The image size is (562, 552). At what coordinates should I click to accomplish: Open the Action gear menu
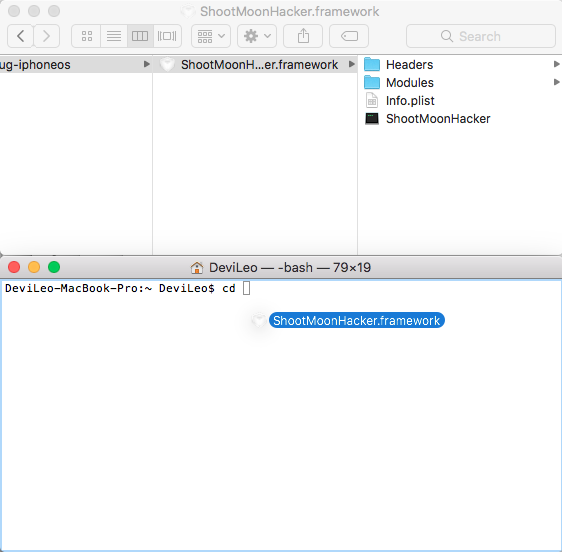coord(257,36)
